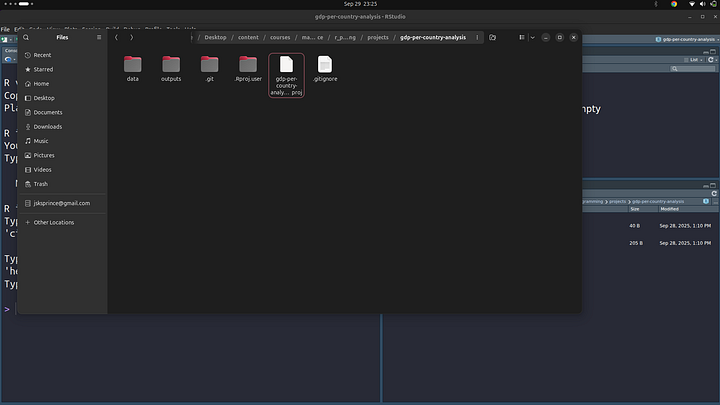720x405 pixels.
Task: Open Starred in the Files sidebar
Action: pos(62,69)
